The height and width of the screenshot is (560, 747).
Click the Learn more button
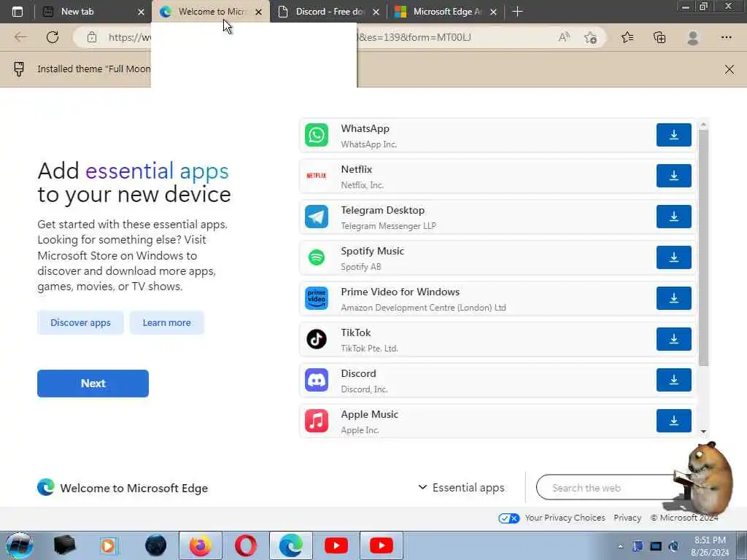[x=167, y=322]
